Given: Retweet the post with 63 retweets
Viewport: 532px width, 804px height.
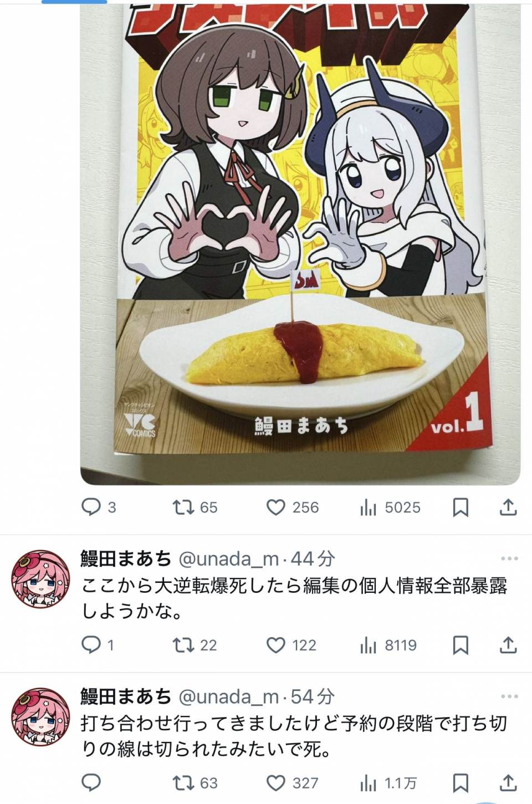Looking at the screenshot, I should click(x=195, y=783).
